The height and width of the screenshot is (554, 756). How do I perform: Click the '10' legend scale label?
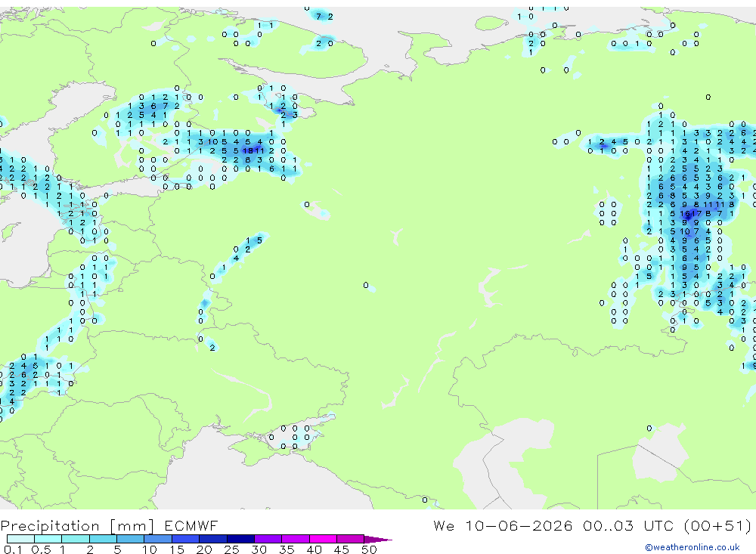click(150, 549)
